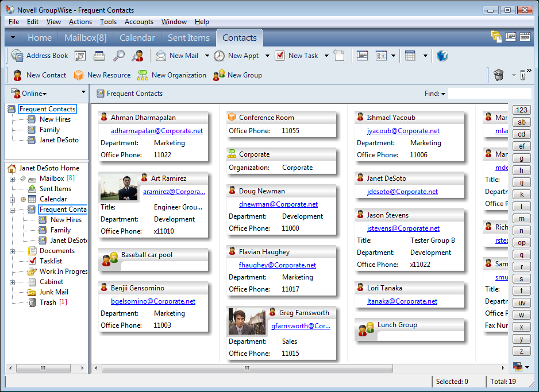Click the New Group people icon

[219, 75]
